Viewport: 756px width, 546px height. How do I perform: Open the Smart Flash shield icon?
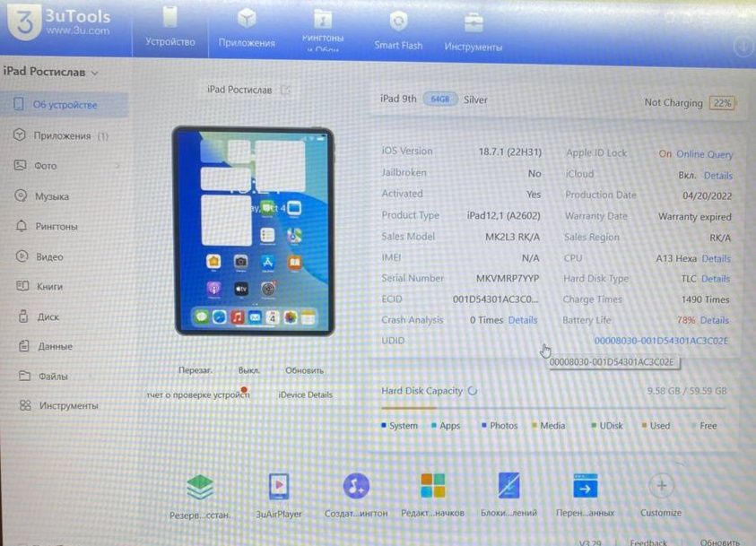pos(398,21)
